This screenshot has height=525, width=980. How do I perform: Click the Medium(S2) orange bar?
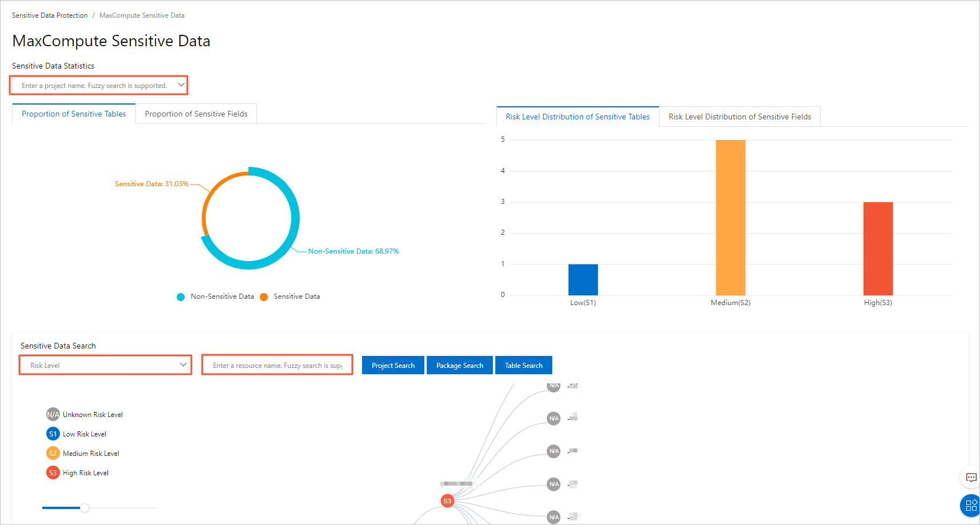pos(730,218)
